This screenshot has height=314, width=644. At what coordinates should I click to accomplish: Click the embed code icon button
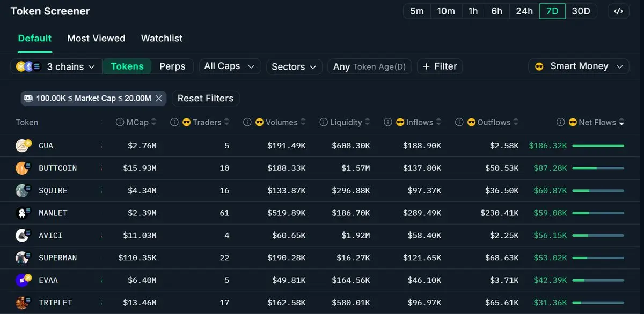(x=618, y=11)
